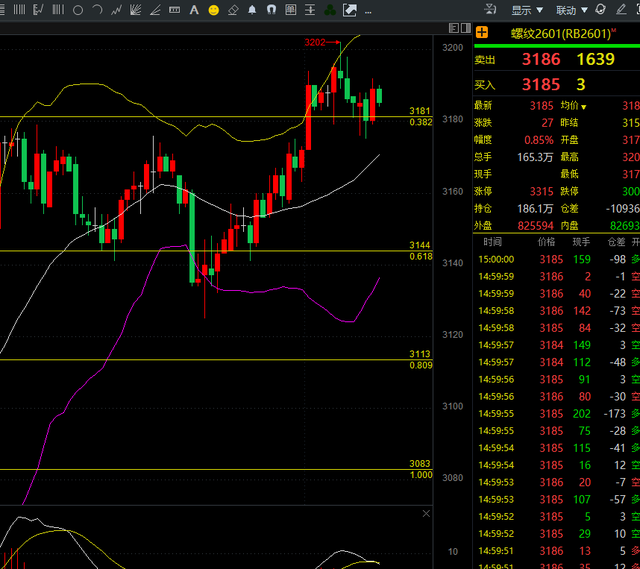Click the 0.382 Fibonacci level label

tap(421, 122)
